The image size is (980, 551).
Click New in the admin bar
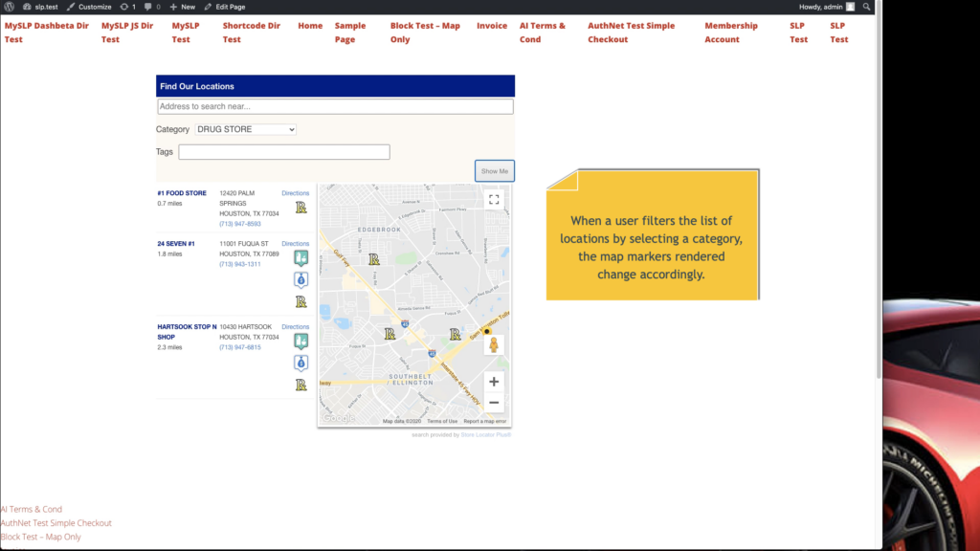tap(183, 7)
